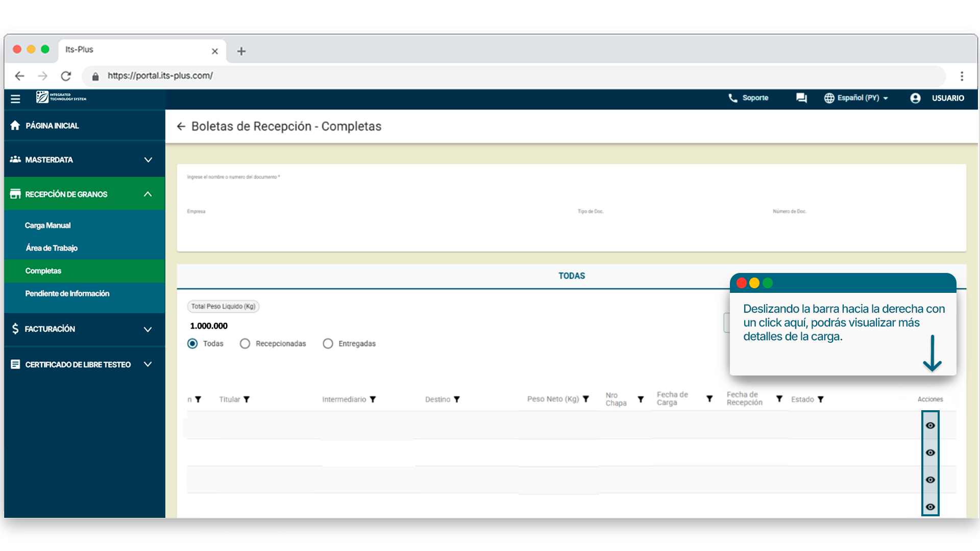Filter the Titular column
This screenshot has height=551, width=980.
(247, 399)
